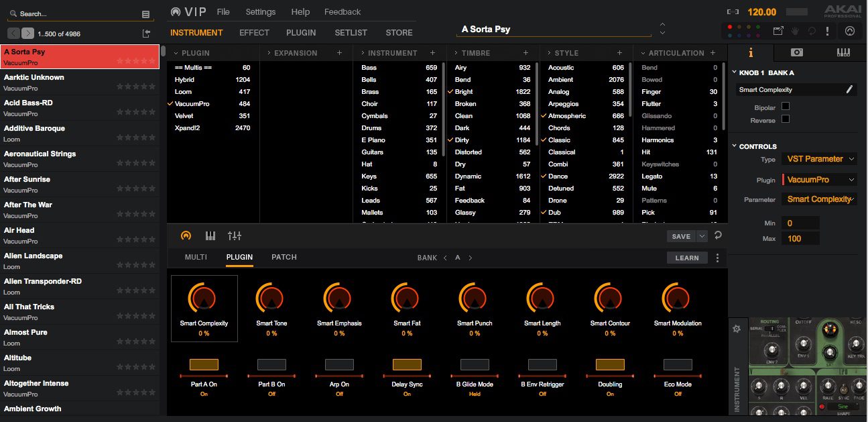Select the Hybrid plugin filter
868x422 pixels.
(x=212, y=80)
